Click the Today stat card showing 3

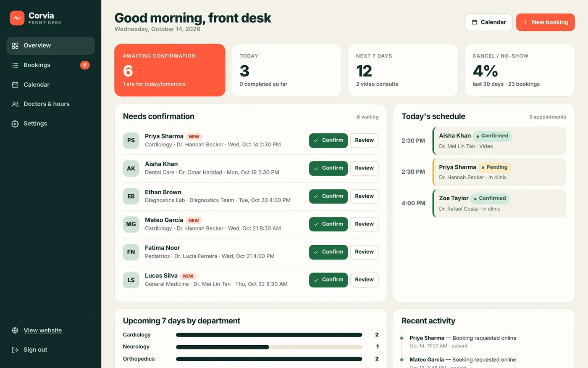coord(286,70)
